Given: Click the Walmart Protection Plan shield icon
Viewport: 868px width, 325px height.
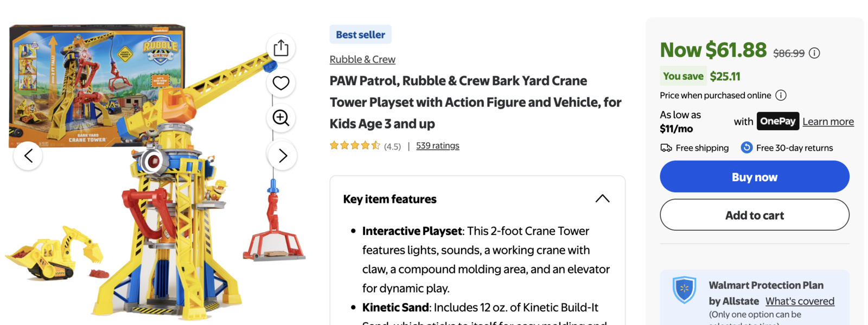Looking at the screenshot, I should [x=684, y=289].
